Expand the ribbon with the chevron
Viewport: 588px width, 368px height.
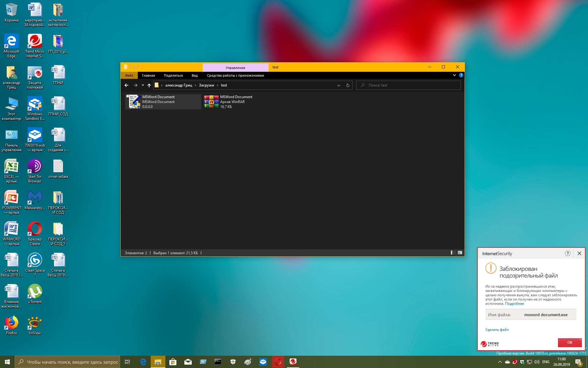(454, 75)
